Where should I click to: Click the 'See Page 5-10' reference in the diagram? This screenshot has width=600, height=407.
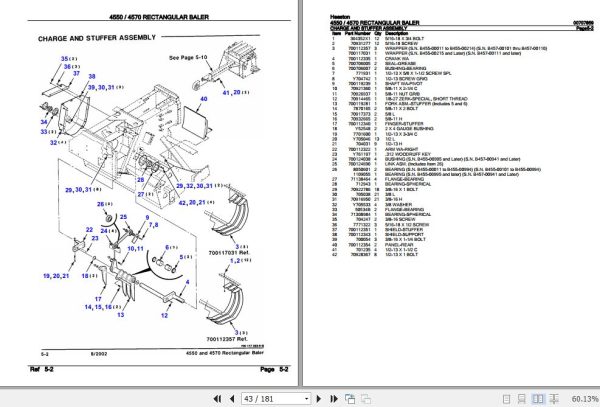point(188,58)
